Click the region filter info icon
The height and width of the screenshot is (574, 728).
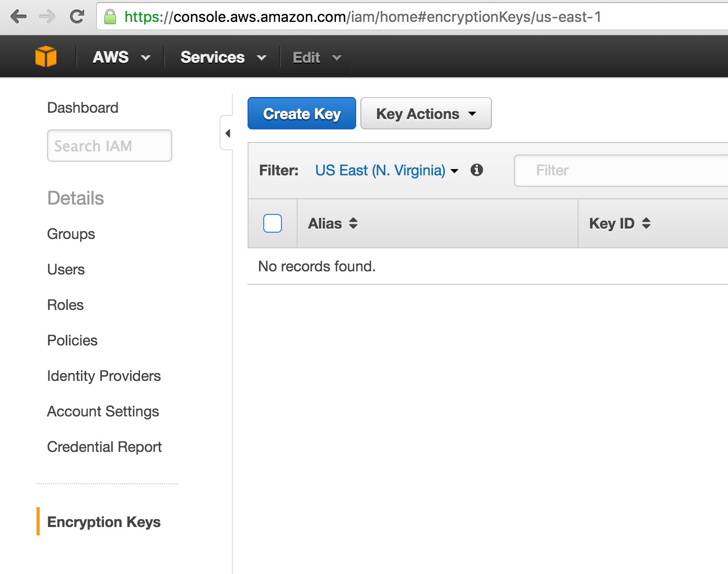coord(477,170)
